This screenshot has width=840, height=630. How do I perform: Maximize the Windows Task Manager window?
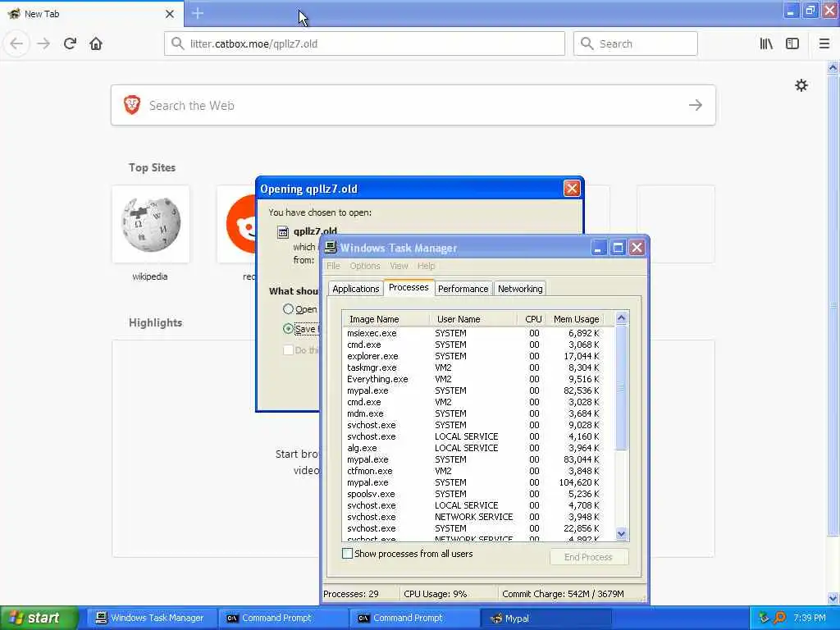coord(618,248)
